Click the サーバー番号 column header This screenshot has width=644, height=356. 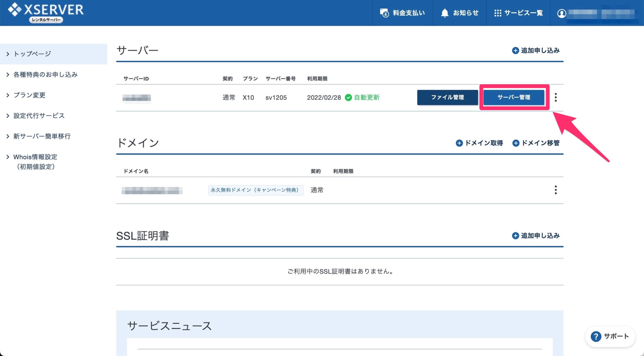280,79
